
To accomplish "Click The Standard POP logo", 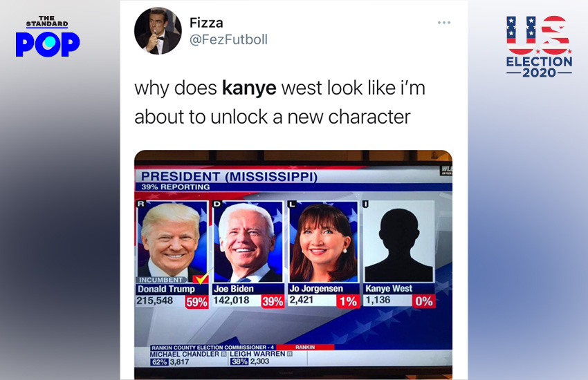I will (47, 36).
